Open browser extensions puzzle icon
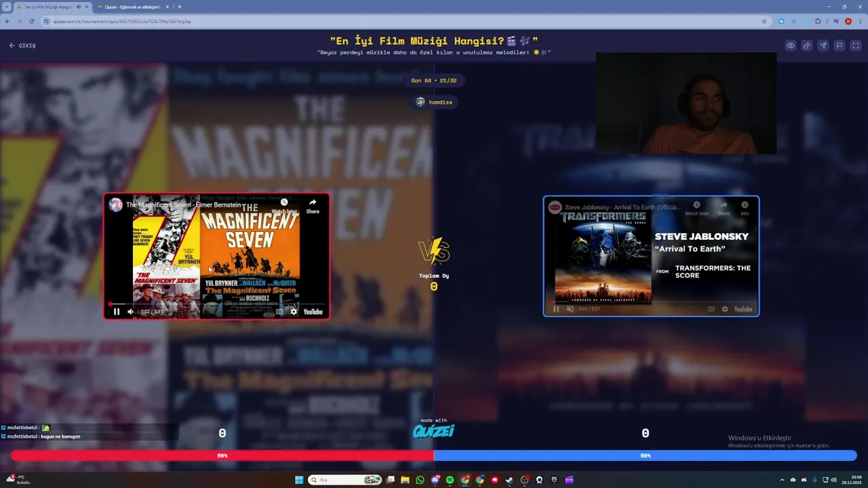This screenshot has width=868, height=488. [x=818, y=21]
